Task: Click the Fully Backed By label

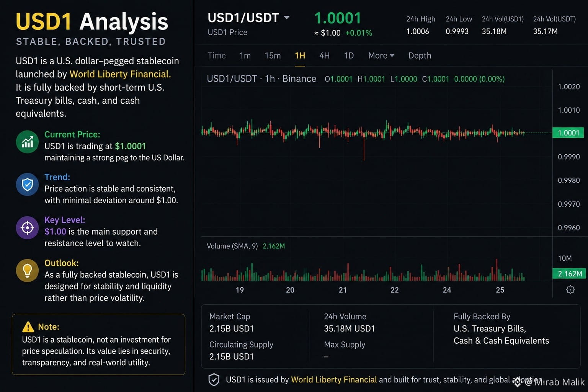Action: click(x=482, y=317)
